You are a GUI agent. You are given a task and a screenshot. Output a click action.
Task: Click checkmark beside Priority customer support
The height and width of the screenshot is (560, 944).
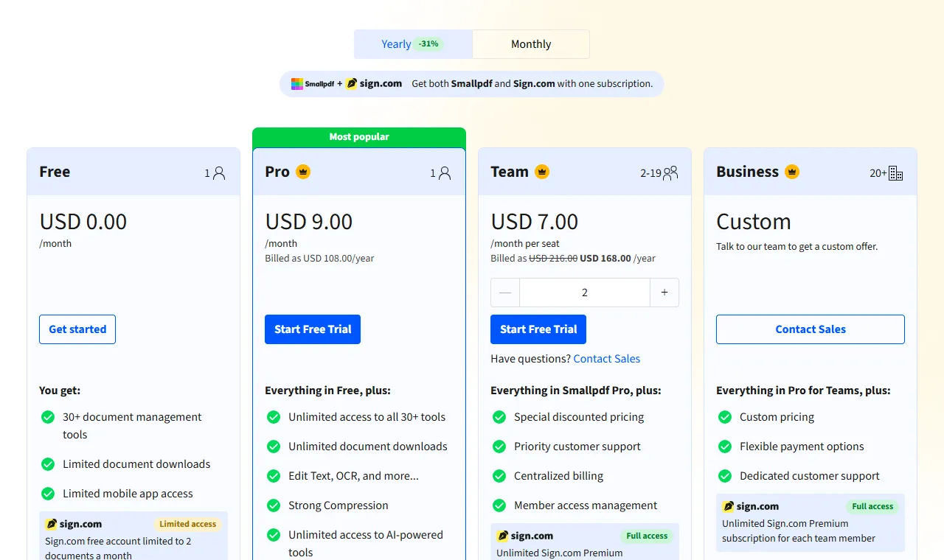point(499,447)
